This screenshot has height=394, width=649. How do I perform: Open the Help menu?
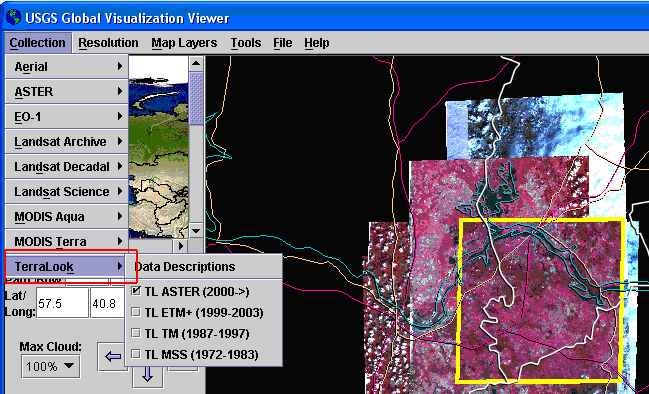(317, 43)
